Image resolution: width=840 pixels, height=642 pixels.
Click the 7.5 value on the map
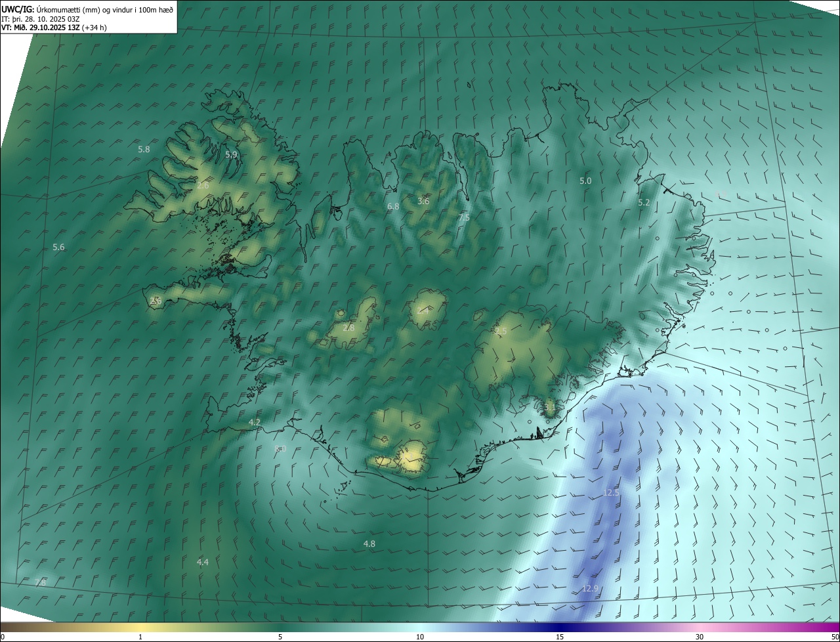[464, 217]
